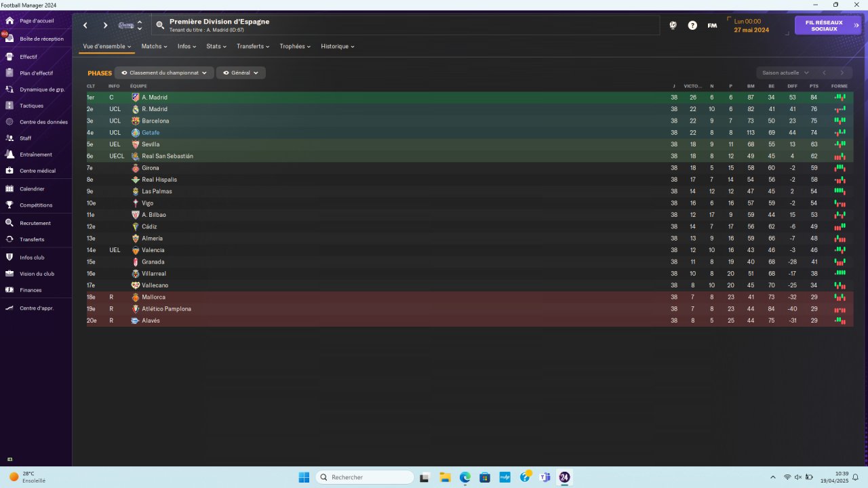Image resolution: width=868 pixels, height=488 pixels.
Task: Open the Sevilla team link
Action: coord(151,144)
